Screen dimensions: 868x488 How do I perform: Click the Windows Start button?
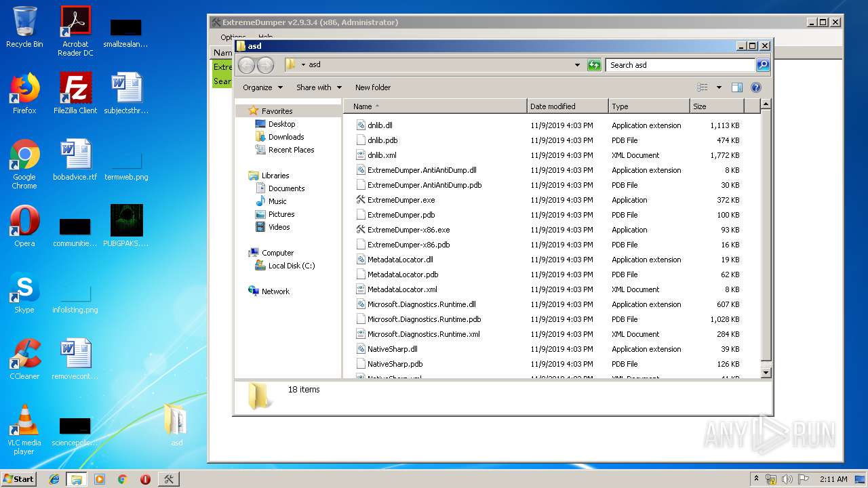[x=18, y=479]
